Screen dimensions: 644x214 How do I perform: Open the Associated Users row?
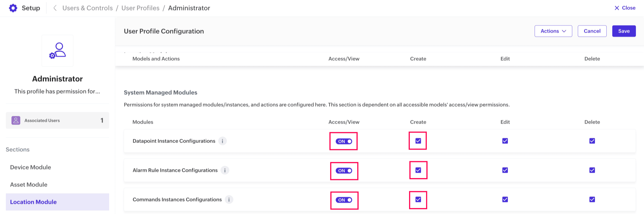(57, 120)
